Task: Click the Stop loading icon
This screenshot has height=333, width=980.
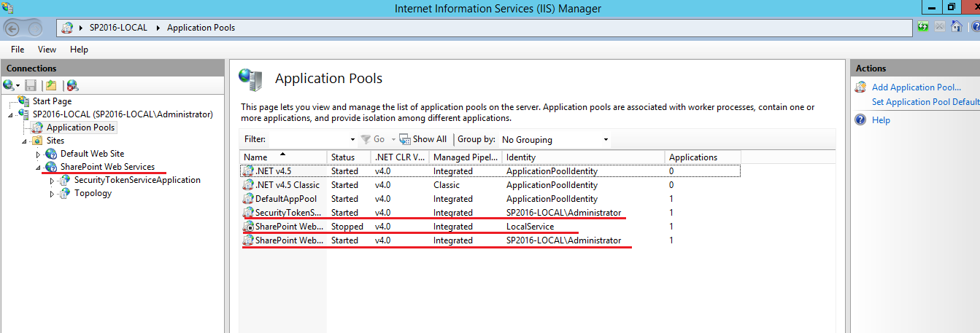Action: 940,27
